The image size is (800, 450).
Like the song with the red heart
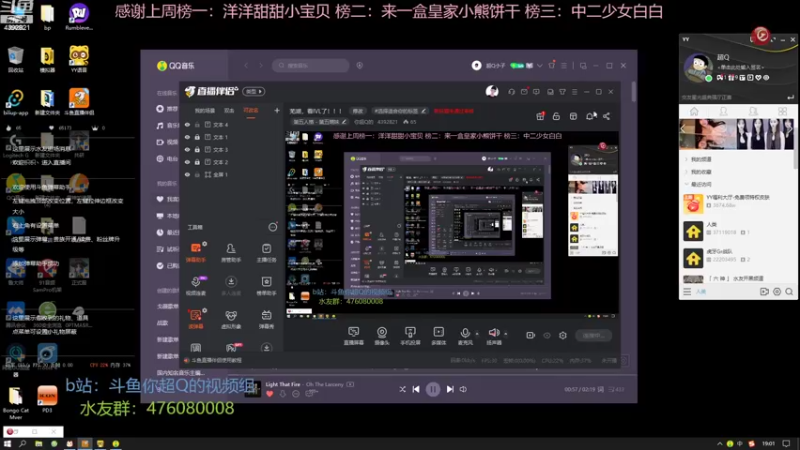(x=270, y=393)
